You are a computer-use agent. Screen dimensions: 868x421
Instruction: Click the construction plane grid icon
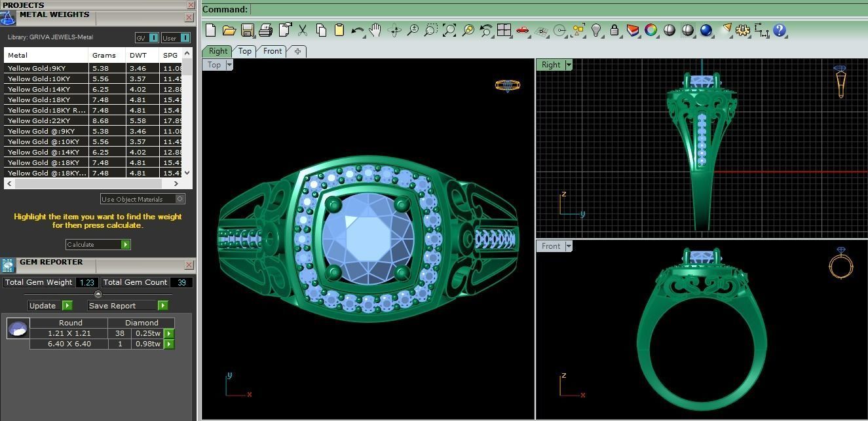click(541, 30)
